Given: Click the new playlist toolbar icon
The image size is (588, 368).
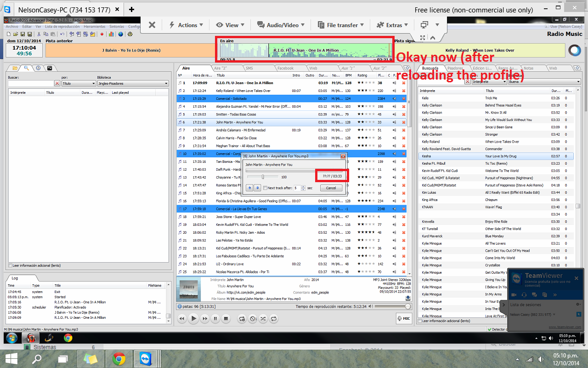Looking at the screenshot, I should point(9,34).
